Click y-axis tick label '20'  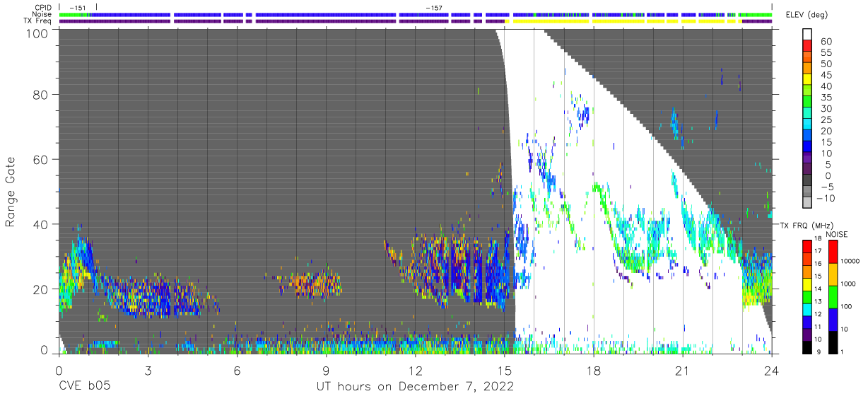point(41,289)
